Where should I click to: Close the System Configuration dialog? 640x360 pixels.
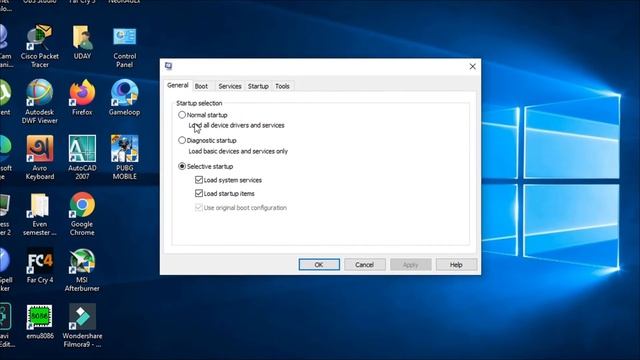[473, 66]
